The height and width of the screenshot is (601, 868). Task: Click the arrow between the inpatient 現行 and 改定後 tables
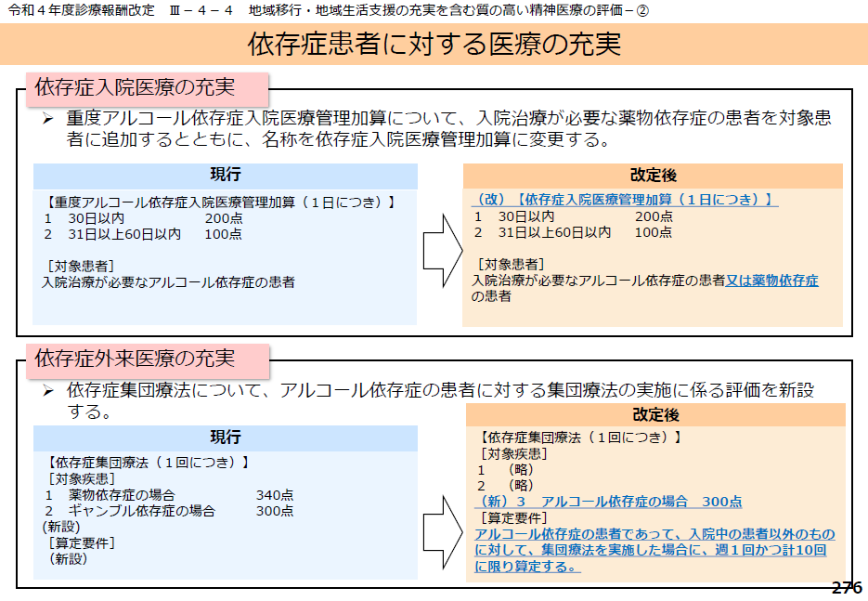[442, 245]
